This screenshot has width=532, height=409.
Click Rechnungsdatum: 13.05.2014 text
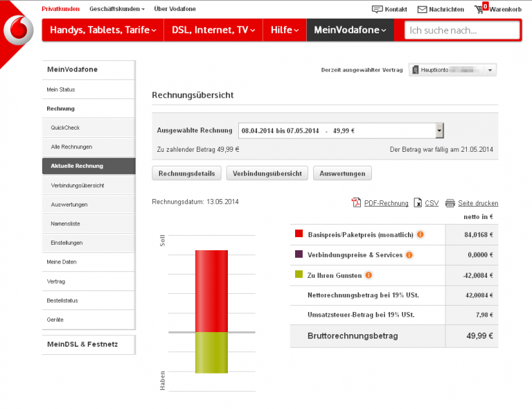(195, 202)
